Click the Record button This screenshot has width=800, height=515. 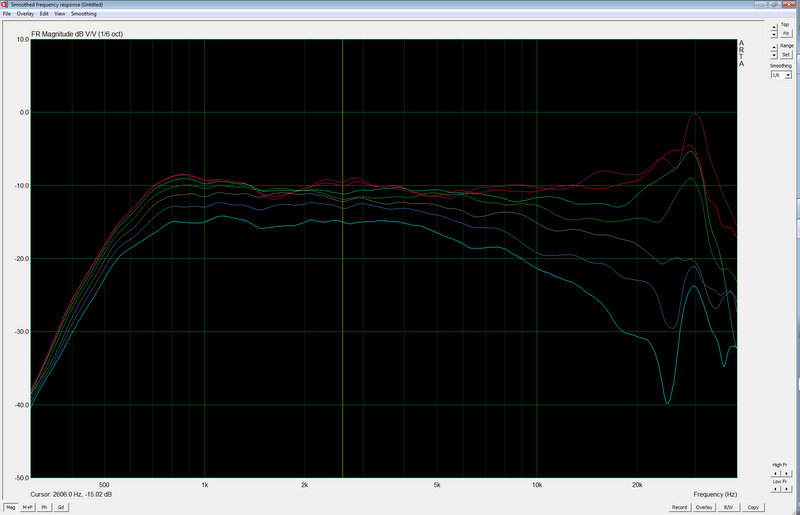(679, 507)
